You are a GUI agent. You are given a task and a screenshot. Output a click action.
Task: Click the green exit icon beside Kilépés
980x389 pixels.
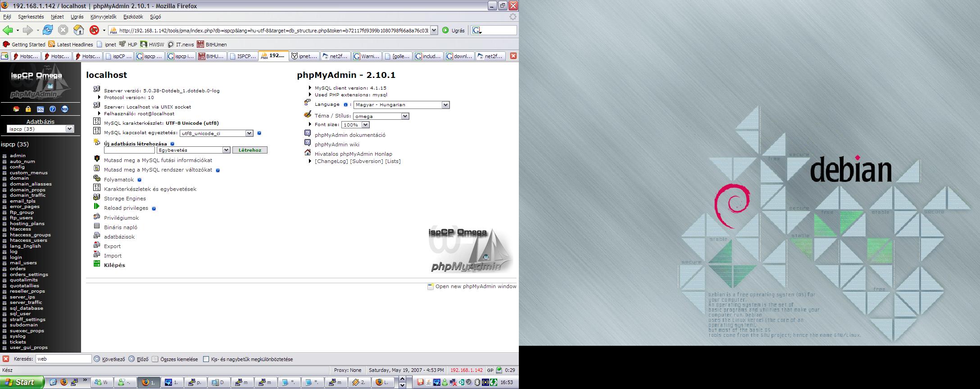click(97, 264)
